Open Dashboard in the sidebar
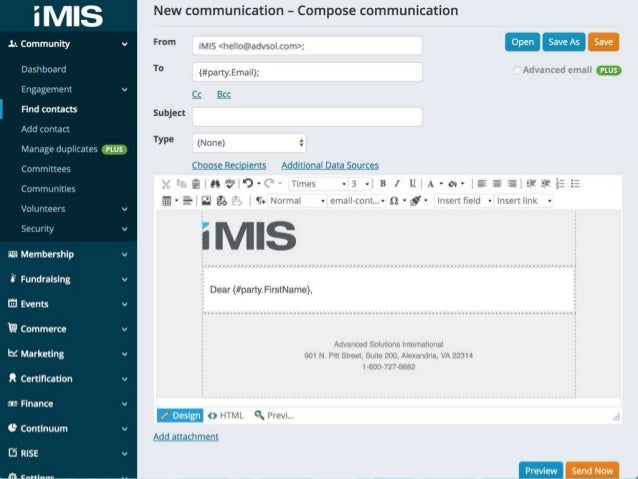Screen dimensions: 638x479 44,69
